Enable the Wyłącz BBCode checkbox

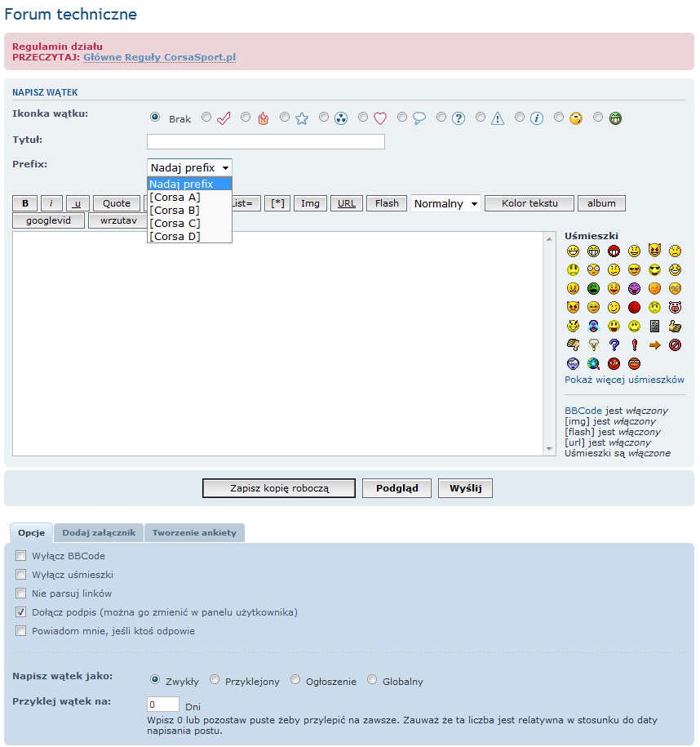pos(20,556)
